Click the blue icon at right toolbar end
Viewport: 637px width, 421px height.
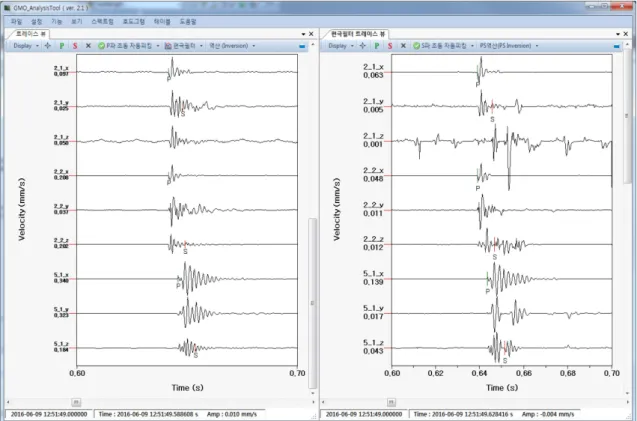click(617, 46)
